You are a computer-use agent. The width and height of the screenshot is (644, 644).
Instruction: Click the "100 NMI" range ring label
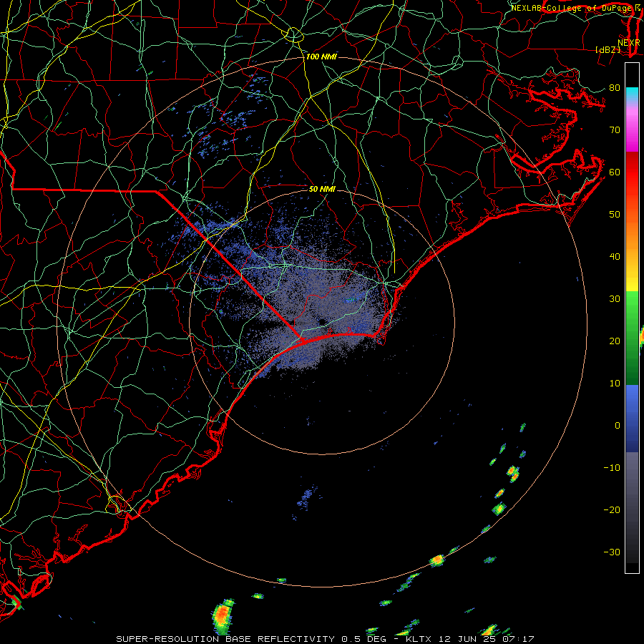321,57
